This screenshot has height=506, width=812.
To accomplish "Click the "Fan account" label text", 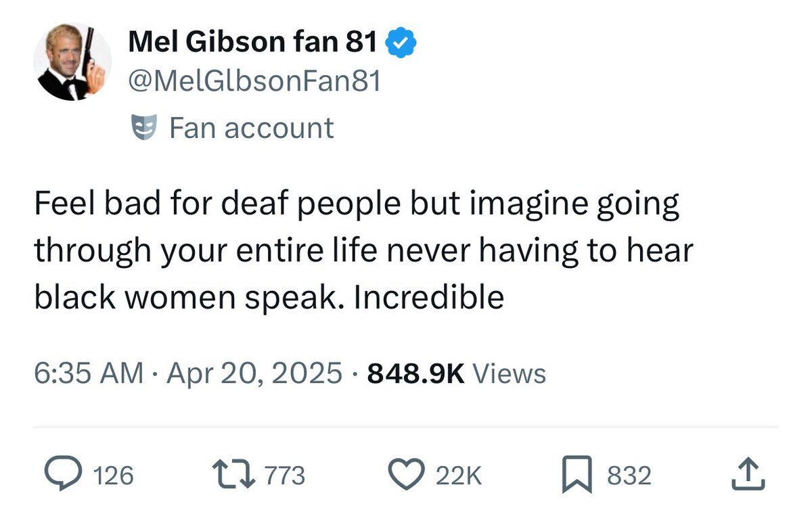I will (x=251, y=128).
